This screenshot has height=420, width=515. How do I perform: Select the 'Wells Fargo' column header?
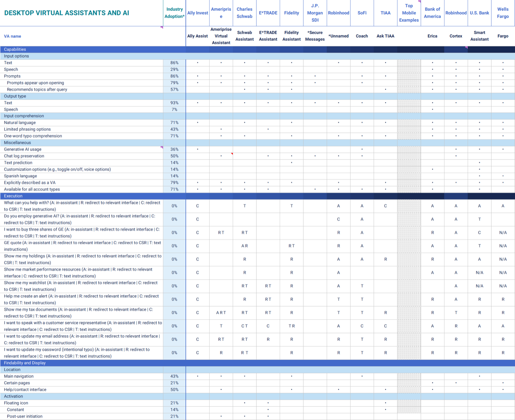503,13
